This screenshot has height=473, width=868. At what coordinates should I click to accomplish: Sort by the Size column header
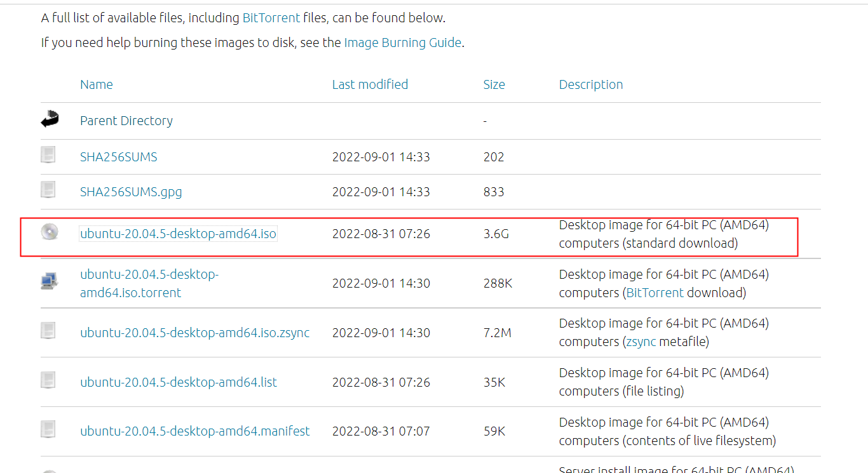pos(494,84)
